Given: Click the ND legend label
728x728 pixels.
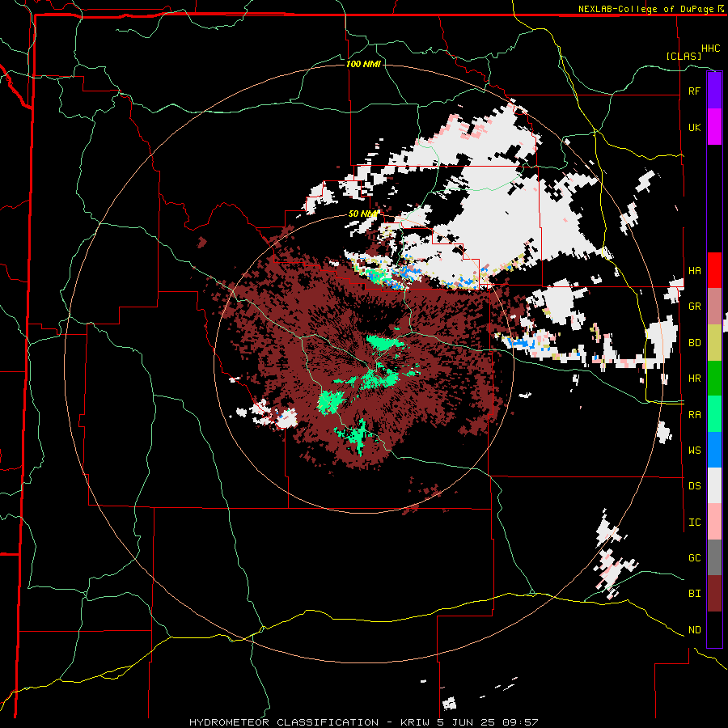Looking at the screenshot, I should (x=694, y=630).
